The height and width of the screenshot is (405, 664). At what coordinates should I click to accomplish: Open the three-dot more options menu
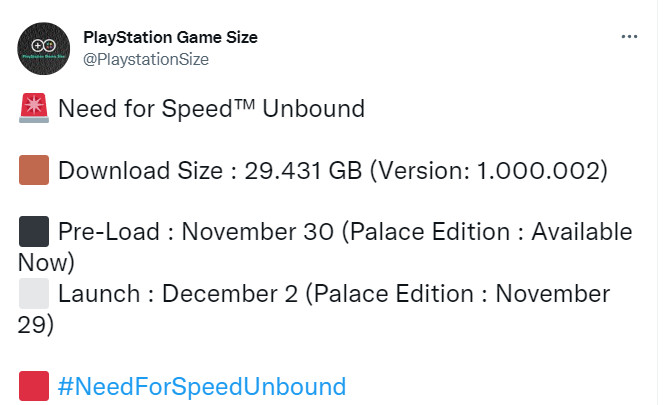pyautogui.click(x=629, y=37)
